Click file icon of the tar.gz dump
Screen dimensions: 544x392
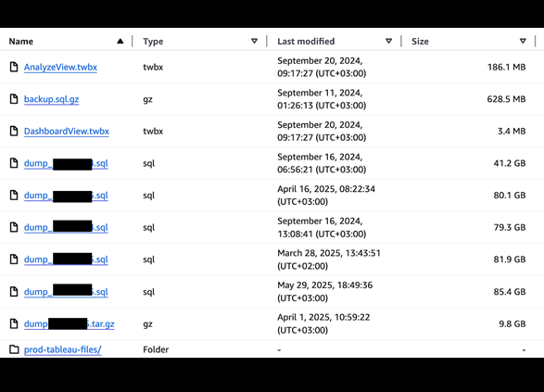14,323
